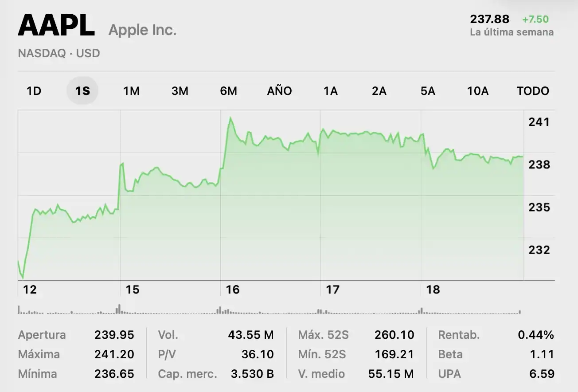Click the 237.88 current price

[x=489, y=20]
